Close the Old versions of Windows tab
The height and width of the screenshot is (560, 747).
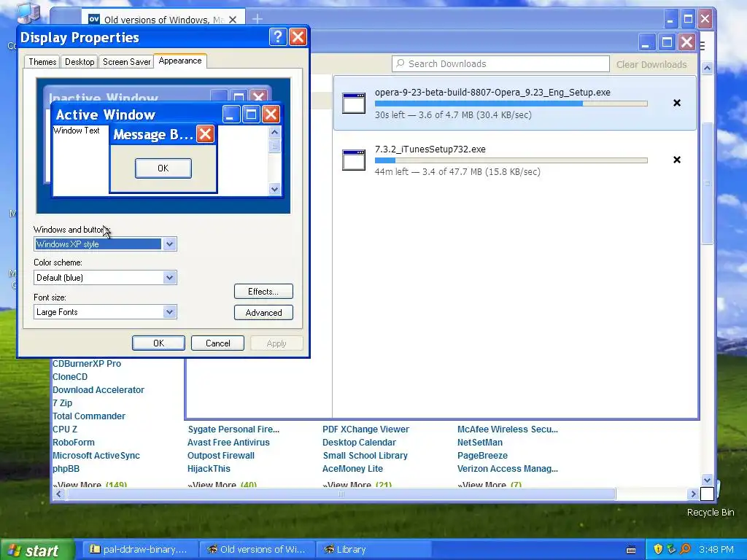point(233,20)
